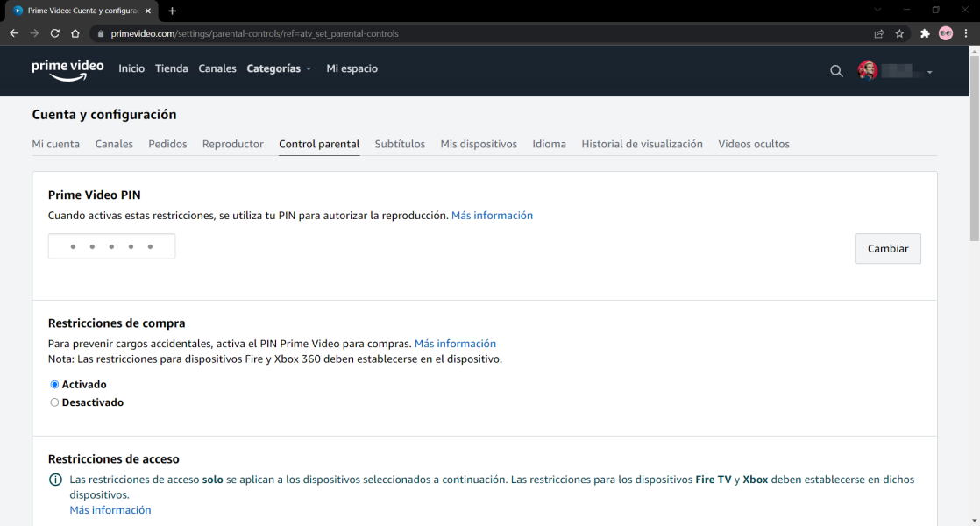Click the Prime Video PIN field
This screenshot has height=526, width=980.
tap(111, 246)
